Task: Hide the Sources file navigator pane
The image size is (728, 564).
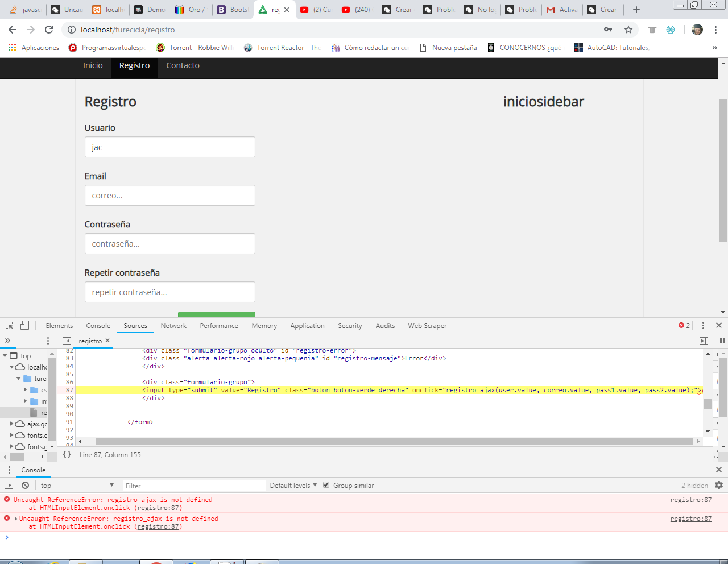Action: (67, 341)
